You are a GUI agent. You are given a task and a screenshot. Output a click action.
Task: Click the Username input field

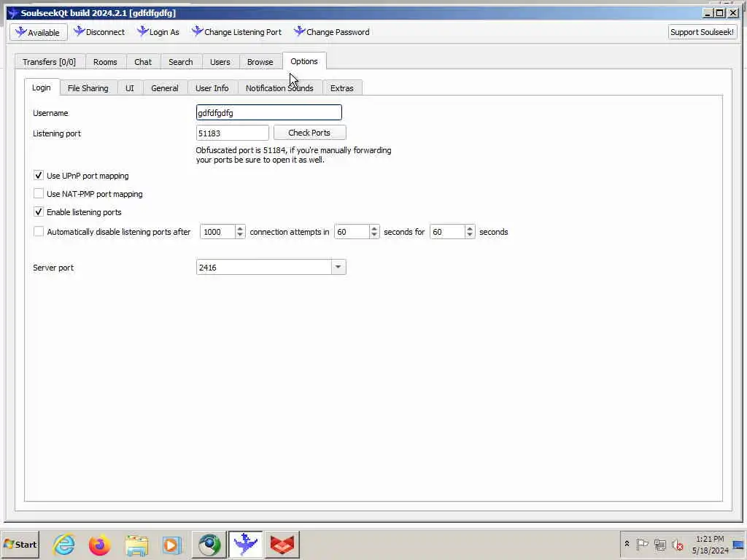click(x=269, y=113)
